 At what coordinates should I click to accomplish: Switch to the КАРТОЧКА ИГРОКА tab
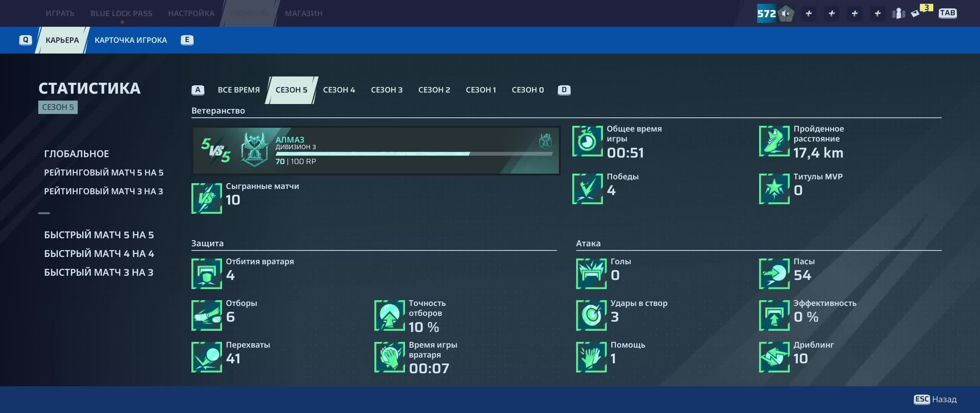(x=131, y=40)
